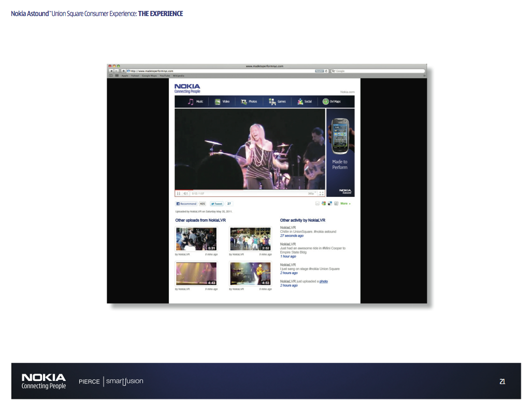Screen dimensions: 532x411
Task: Click the Google search field
Action: pyautogui.click(x=378, y=71)
